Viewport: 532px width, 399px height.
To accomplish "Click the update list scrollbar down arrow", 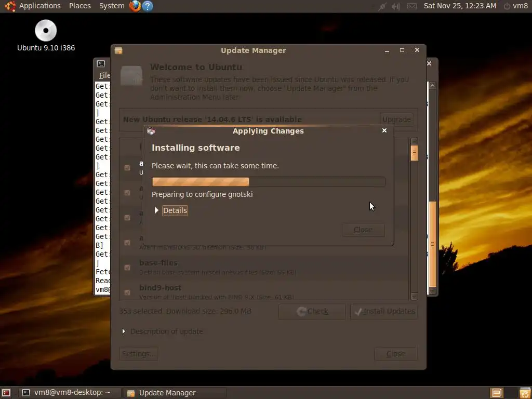I will tap(414, 297).
